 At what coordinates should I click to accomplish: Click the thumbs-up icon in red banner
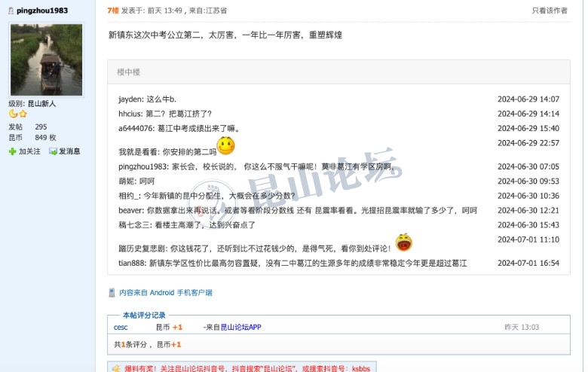(x=116, y=369)
